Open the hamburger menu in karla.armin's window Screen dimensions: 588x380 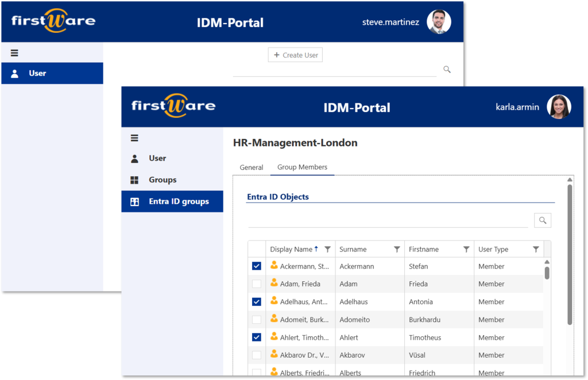click(134, 138)
